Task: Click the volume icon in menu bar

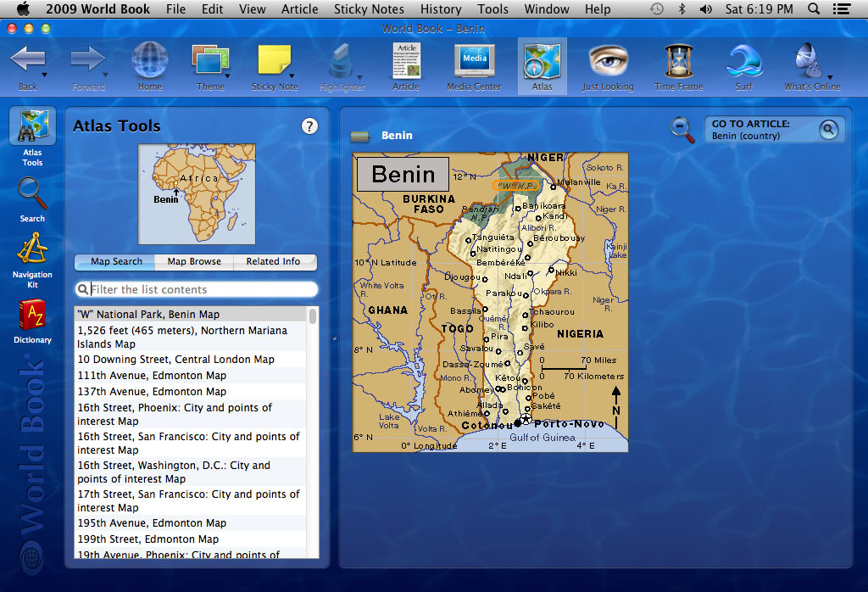Action: click(706, 8)
